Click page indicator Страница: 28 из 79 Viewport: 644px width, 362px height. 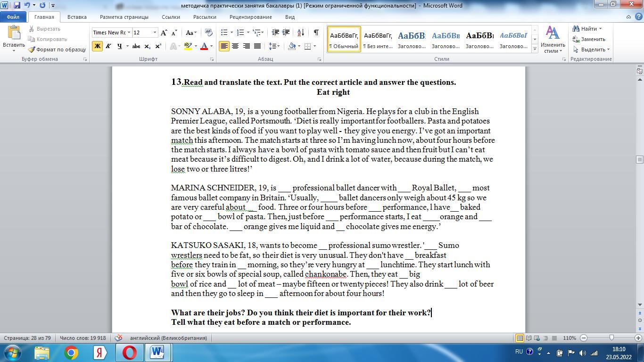pos(27,338)
